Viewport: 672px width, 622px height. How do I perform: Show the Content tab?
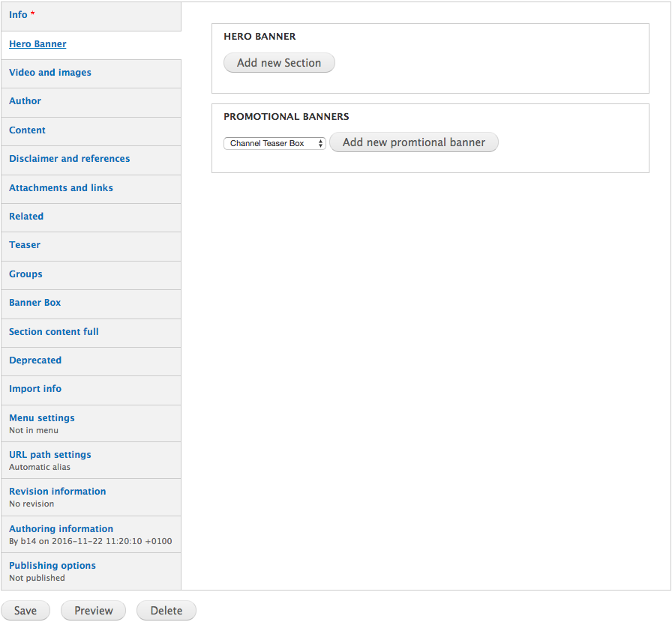click(x=28, y=130)
